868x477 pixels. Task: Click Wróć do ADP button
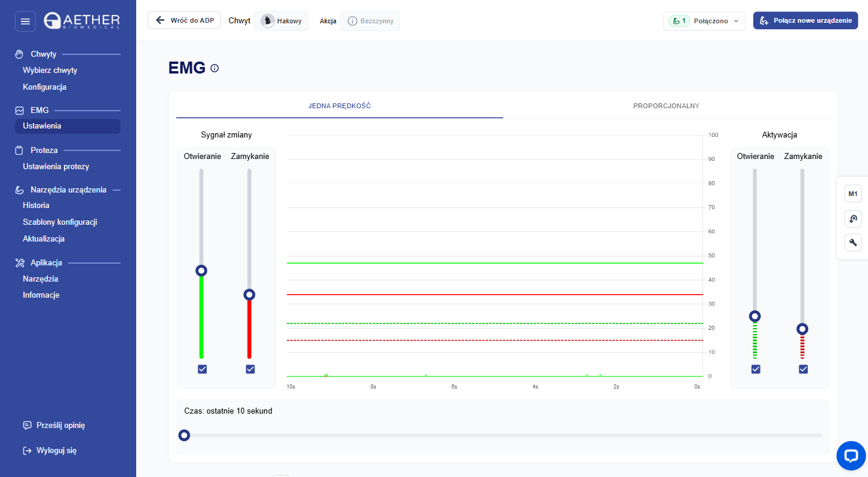(185, 20)
